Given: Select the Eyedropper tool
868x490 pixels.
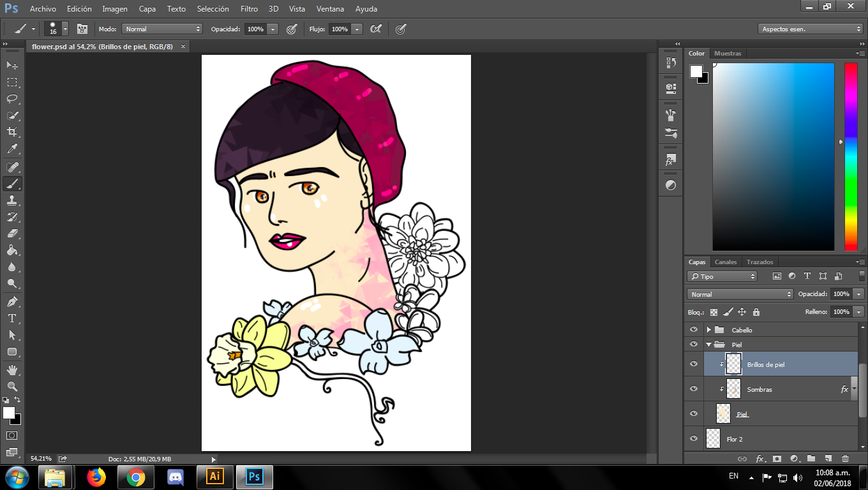Looking at the screenshot, I should [x=12, y=149].
